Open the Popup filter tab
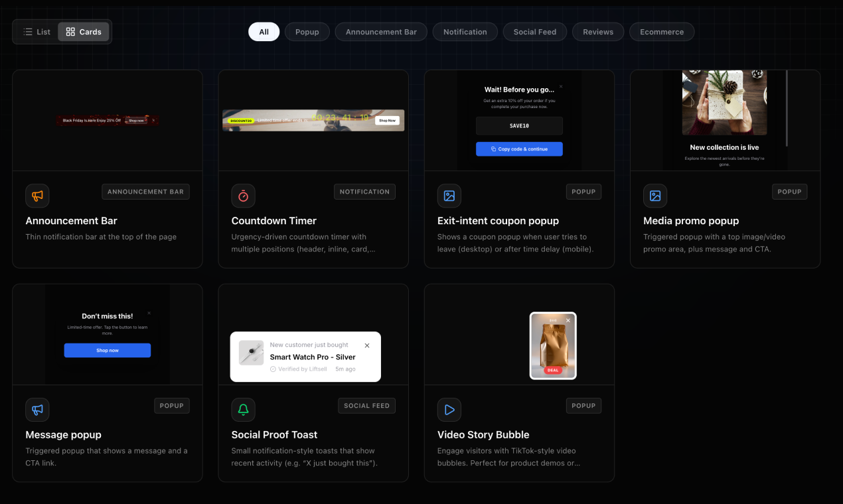843x504 pixels. (307, 31)
